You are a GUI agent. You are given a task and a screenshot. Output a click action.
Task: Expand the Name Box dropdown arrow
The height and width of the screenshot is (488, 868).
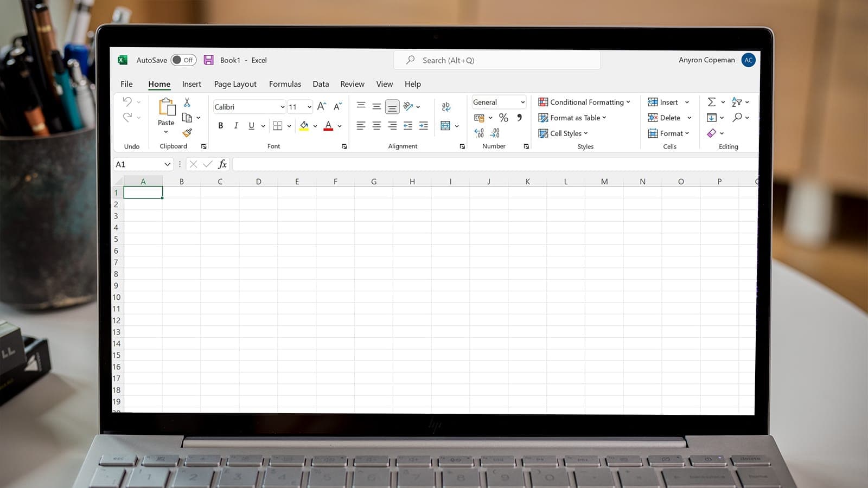point(167,164)
